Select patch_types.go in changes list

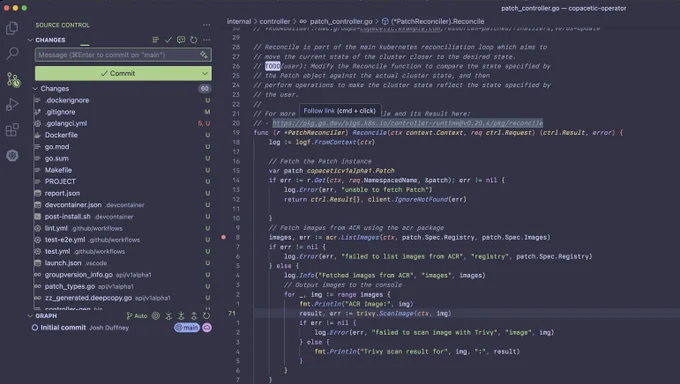pos(122,286)
